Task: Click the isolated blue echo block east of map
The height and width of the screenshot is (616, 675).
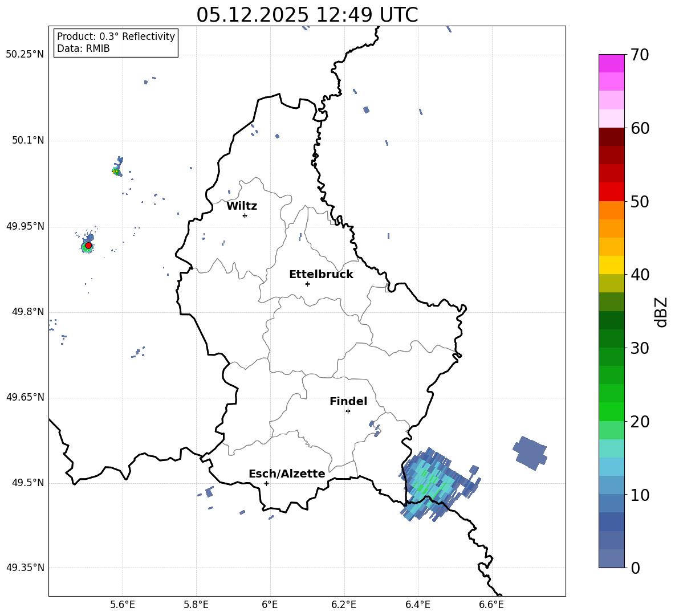Action: (530, 453)
